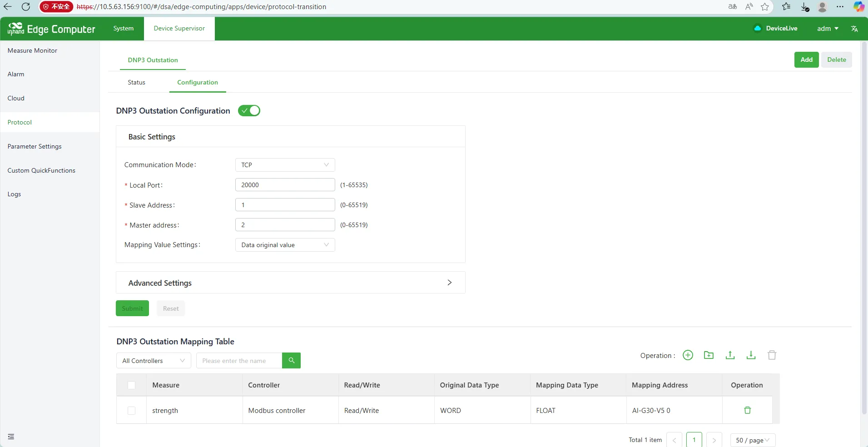Click the bulk delete trash icon beside Operation
Viewport: 868px width, 447px height.
point(772,355)
